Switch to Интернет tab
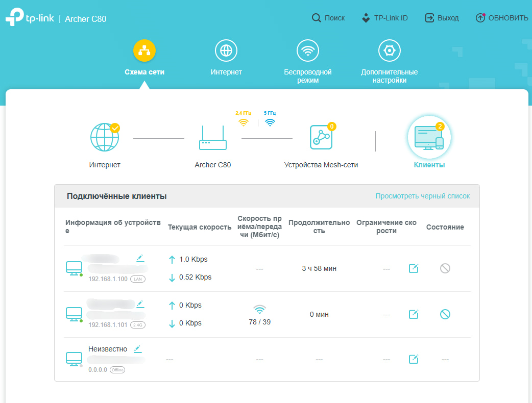 226,58
